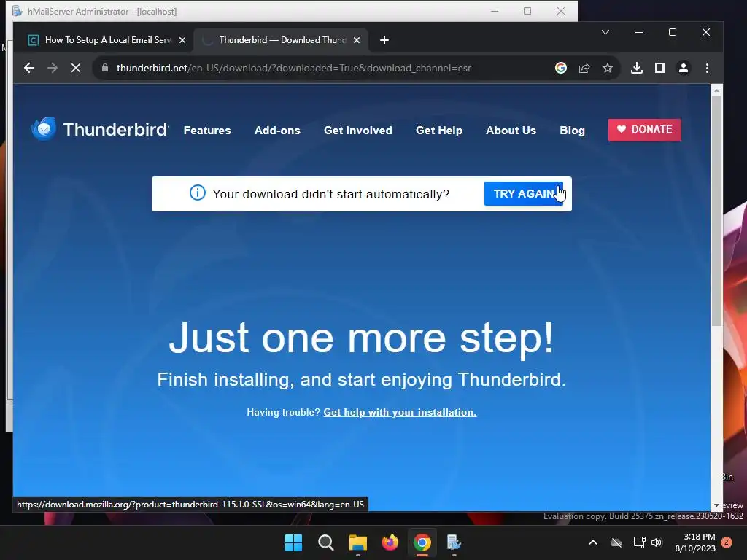View site information via the padlock icon

(105, 68)
